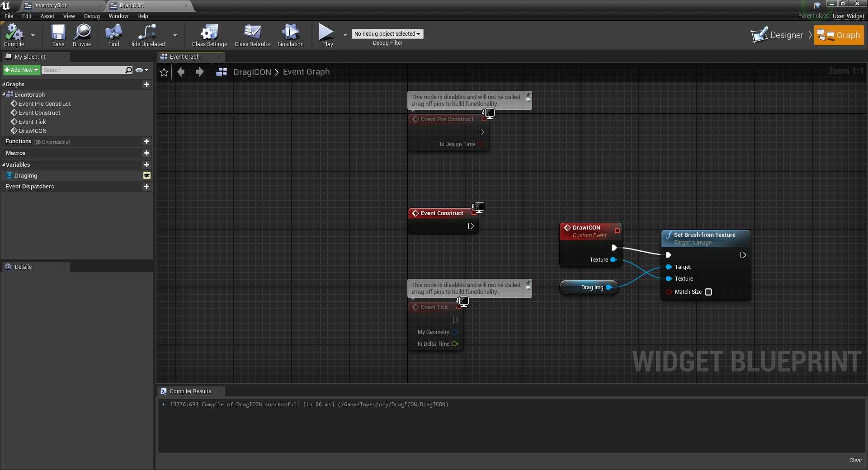This screenshot has height=470, width=868.
Task: Collapse the EventGraph tree node
Action: pos(4,94)
